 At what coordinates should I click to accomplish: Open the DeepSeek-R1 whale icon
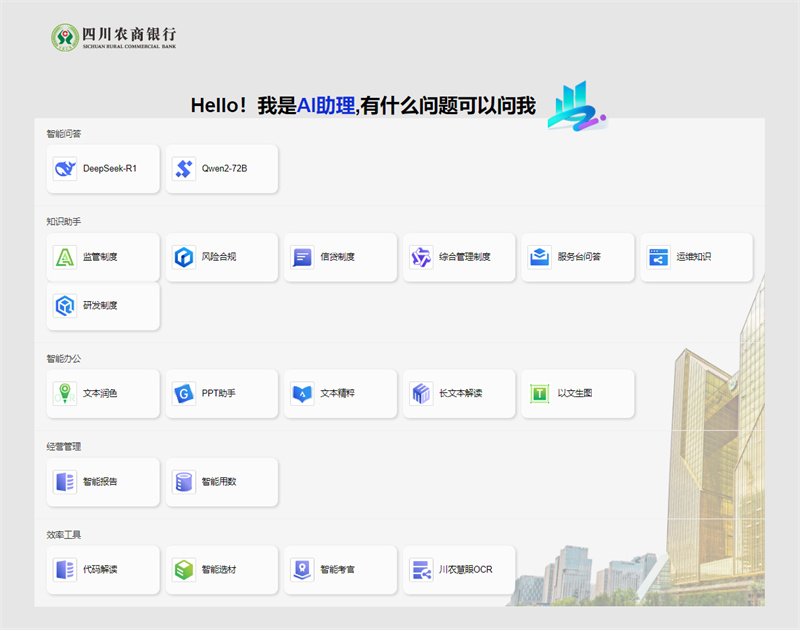click(65, 169)
